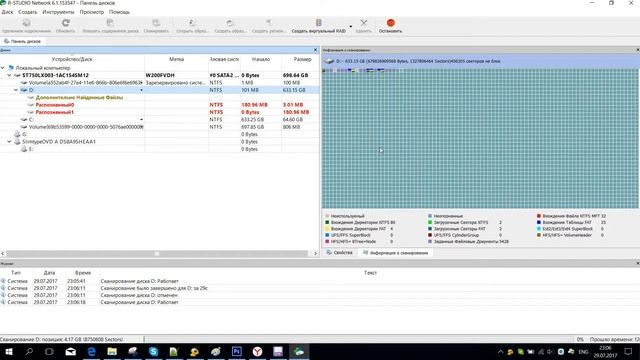
Task: Open the Создать menu
Action: [27, 12]
